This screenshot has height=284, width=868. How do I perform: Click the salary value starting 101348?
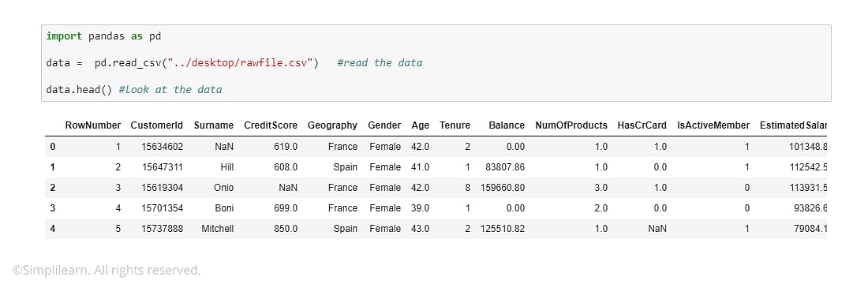[808, 147]
